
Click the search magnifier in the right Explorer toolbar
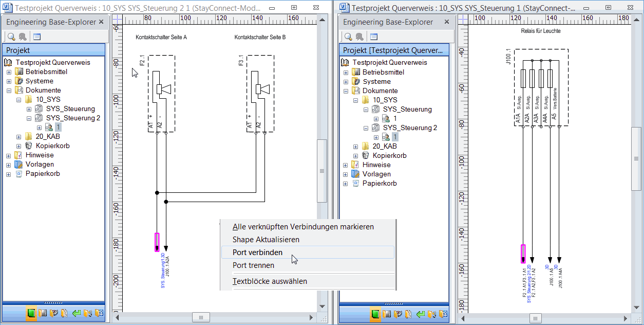pos(348,37)
